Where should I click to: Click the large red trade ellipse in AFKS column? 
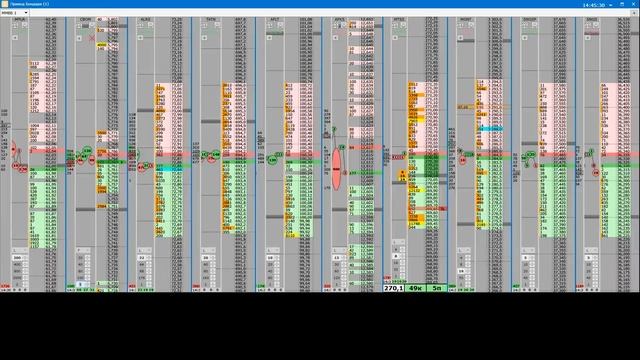[x=336, y=169]
